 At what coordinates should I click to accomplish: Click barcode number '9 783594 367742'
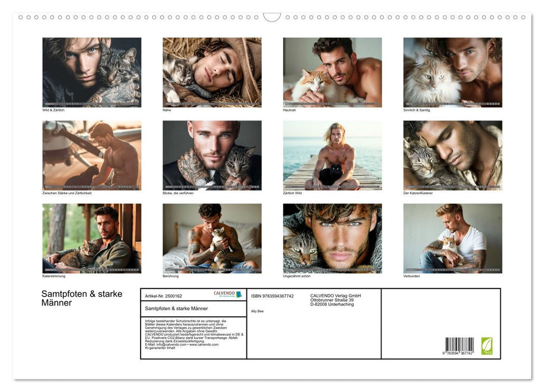(458, 353)
